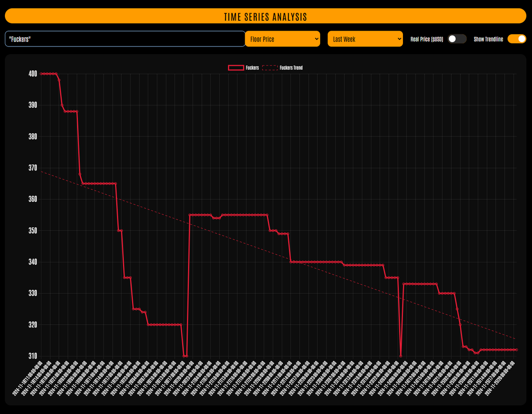Click the first data point at 400
Screen dimensions: 532x414
click(41, 74)
